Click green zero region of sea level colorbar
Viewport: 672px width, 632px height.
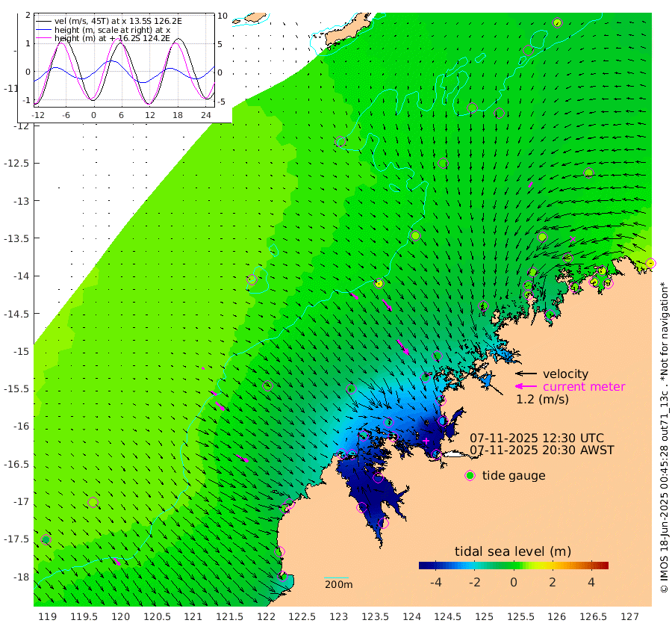[x=514, y=566]
